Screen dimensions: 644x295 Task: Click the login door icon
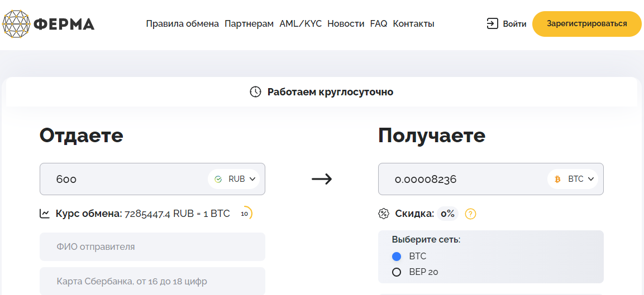(x=492, y=24)
